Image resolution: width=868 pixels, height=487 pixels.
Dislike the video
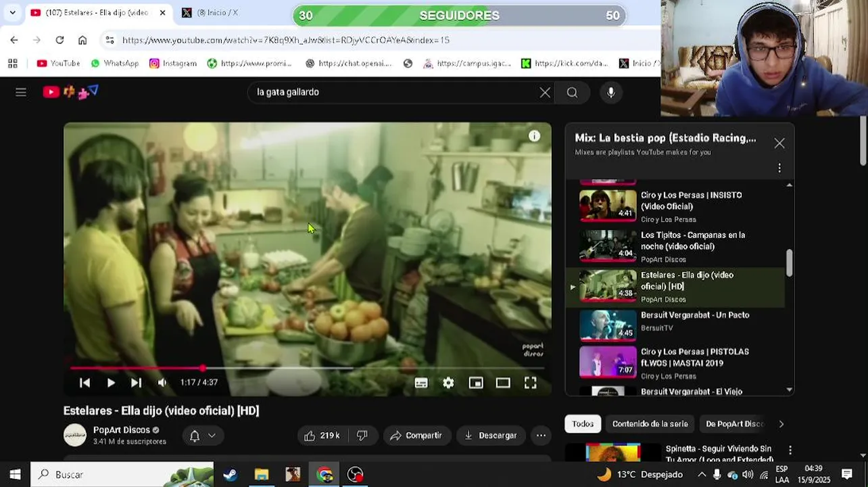pyautogui.click(x=362, y=436)
